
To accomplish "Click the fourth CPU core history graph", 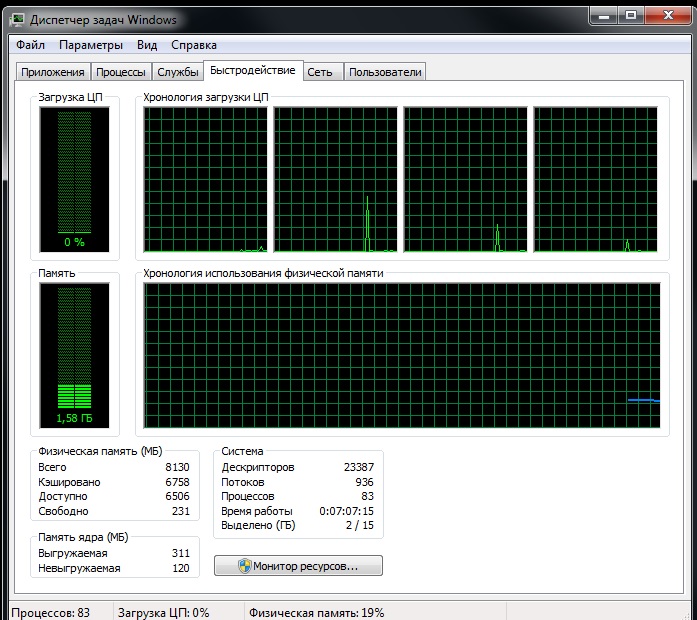I will [x=596, y=180].
